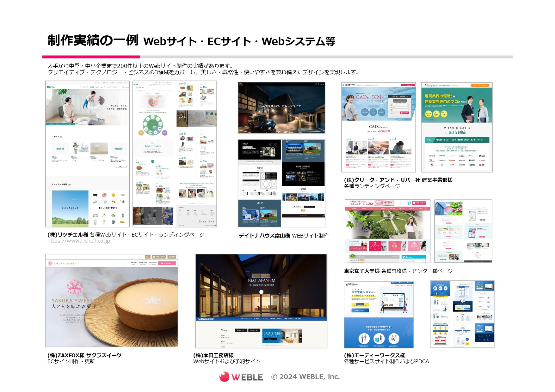555x392 pixels.
Task: Open the link https://www.richell.co.jp
Action: [78, 241]
